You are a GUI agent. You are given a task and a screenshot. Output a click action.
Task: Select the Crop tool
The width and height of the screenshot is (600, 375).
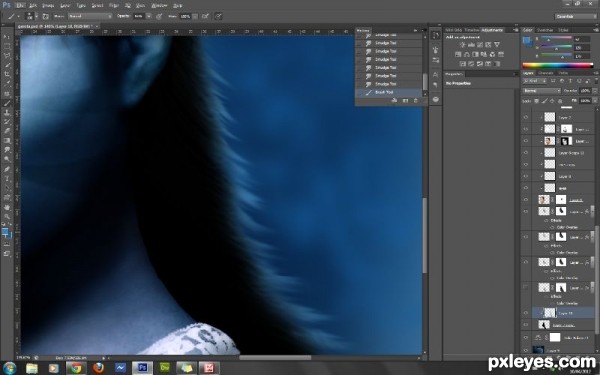(x=7, y=74)
